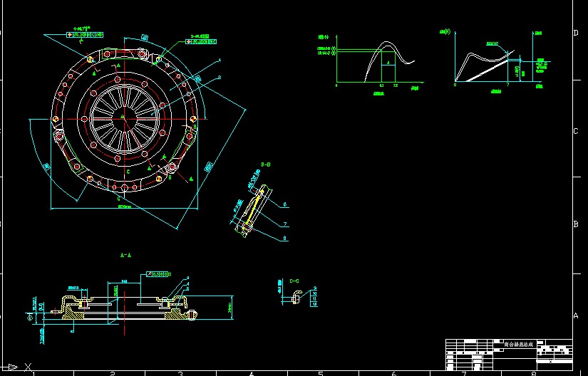This screenshot has height=376, width=588.
Task: Click the title block in bottom-right corner
Action: tap(509, 354)
